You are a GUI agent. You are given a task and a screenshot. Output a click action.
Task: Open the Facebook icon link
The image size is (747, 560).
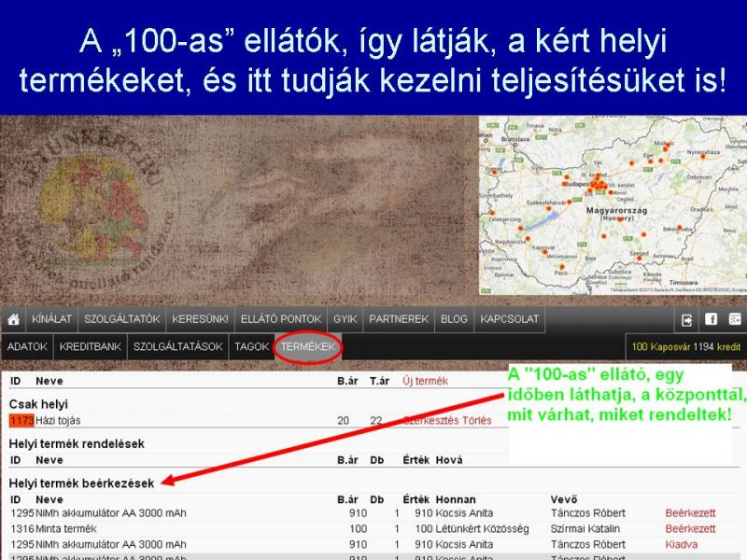click(711, 319)
